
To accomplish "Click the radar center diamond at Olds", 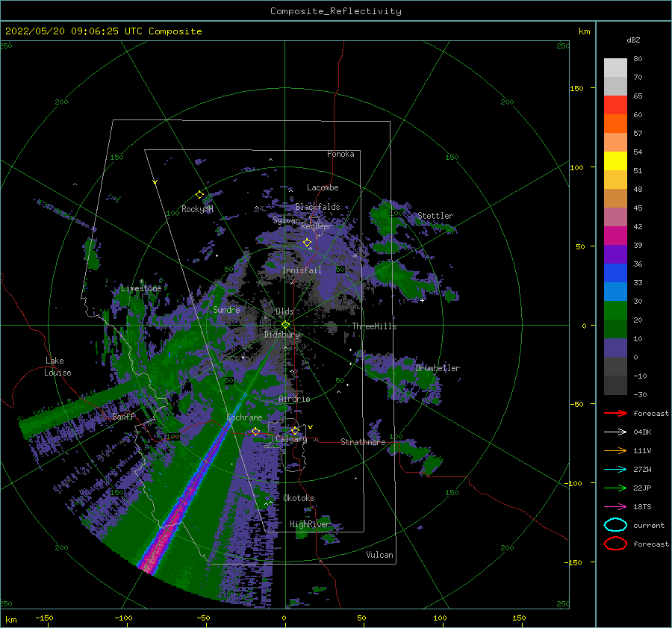I will [285, 325].
